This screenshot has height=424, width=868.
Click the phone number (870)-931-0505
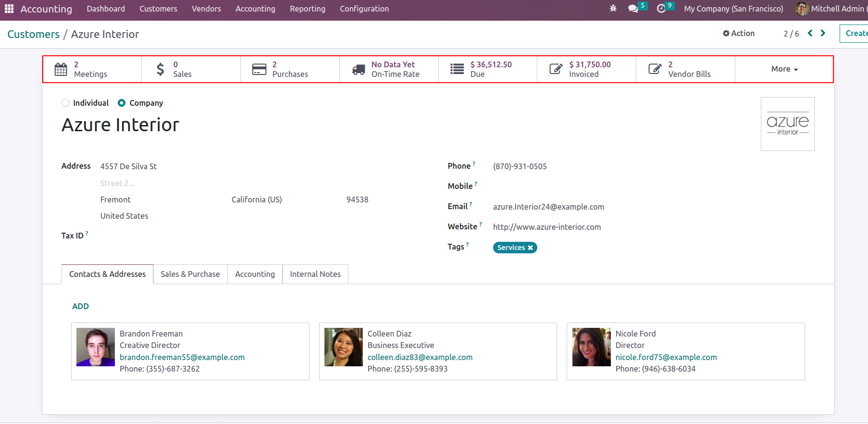(x=520, y=166)
